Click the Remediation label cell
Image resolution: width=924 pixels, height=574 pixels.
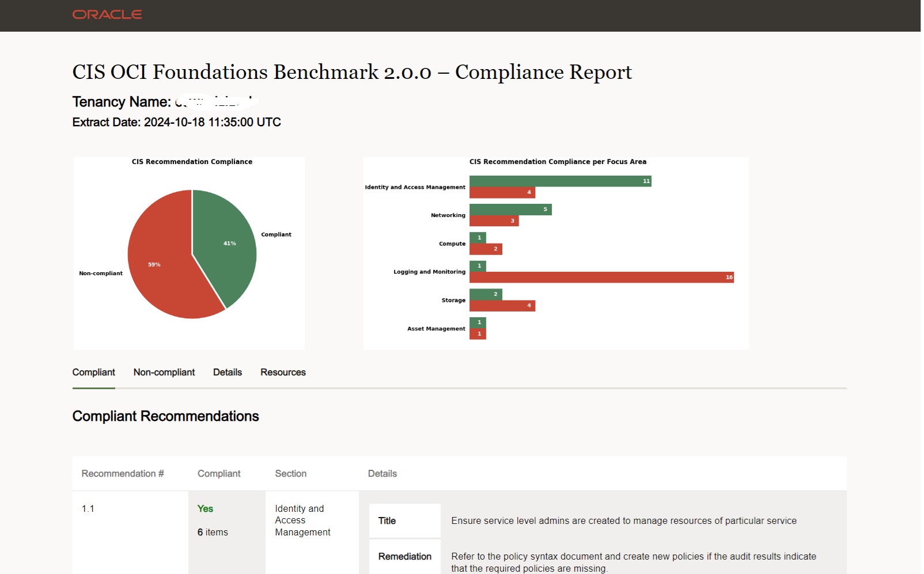[x=404, y=557]
